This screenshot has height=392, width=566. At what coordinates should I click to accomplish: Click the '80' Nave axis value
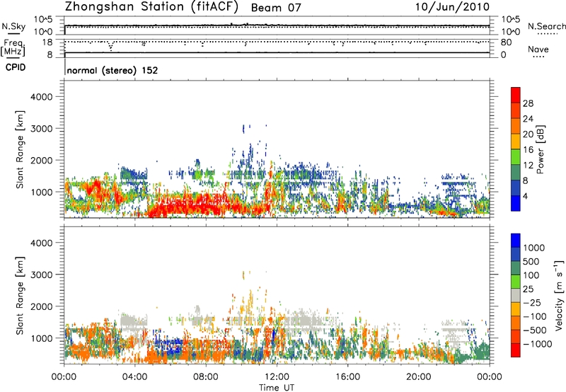coord(506,42)
